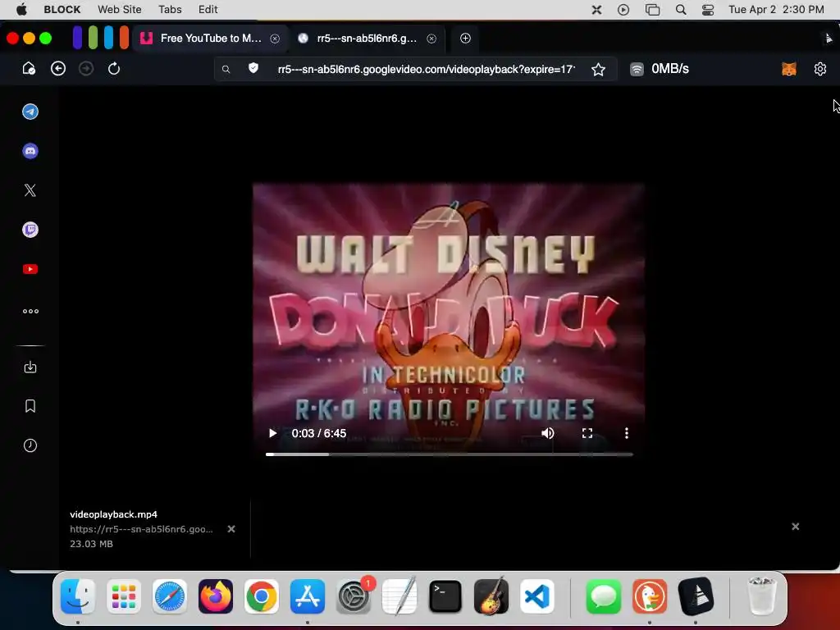
Task: Click the search icon in address bar
Action: coord(226,69)
